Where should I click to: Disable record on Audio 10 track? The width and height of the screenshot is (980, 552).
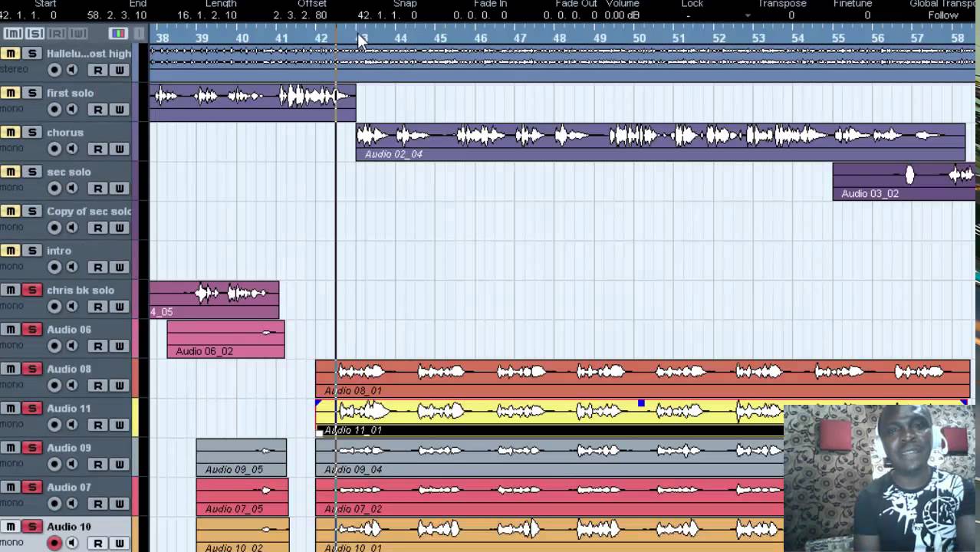click(x=54, y=543)
